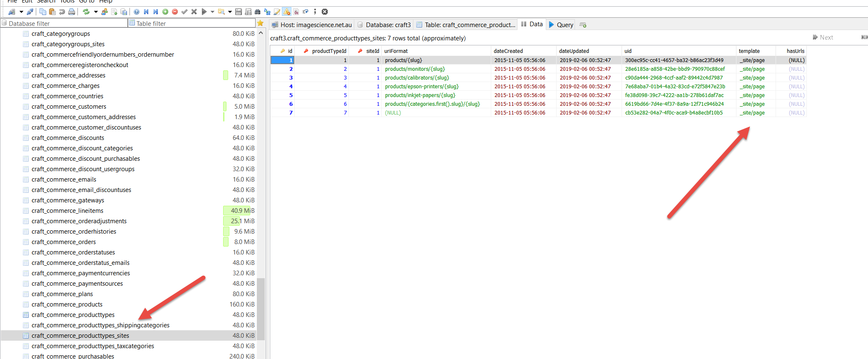Toggle the wrap long lines button
Screen dimensions: 868x359
pyautogui.click(x=306, y=12)
